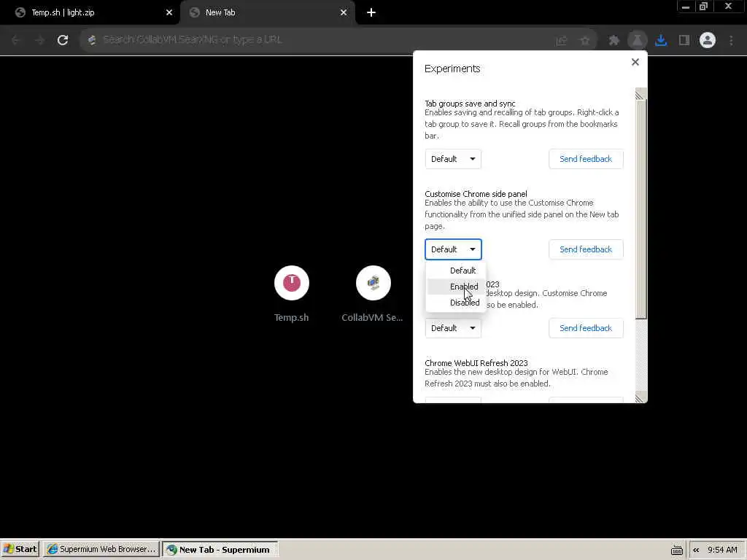The image size is (747, 560).
Task: Bookmark this tab with the star icon
Action: [585, 41]
